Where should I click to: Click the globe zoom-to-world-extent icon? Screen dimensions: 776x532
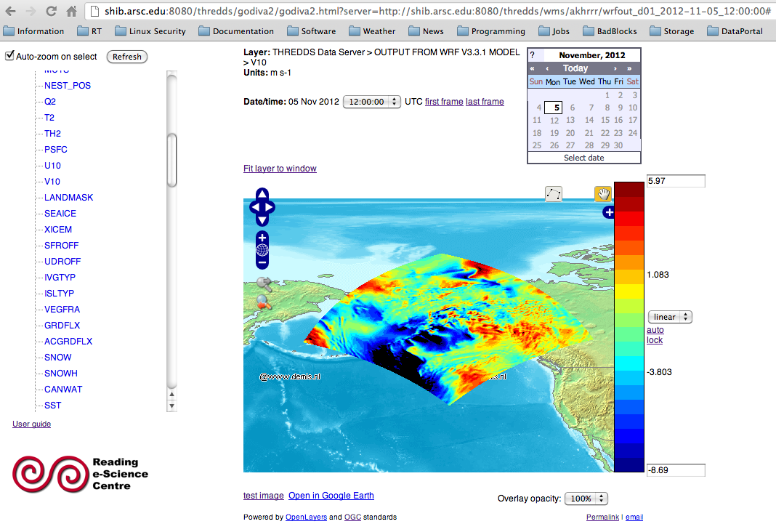262,250
